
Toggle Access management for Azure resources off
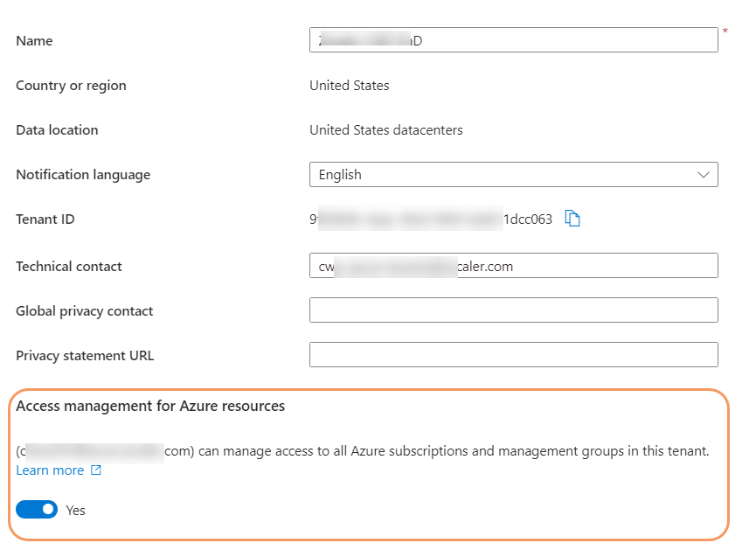click(36, 509)
